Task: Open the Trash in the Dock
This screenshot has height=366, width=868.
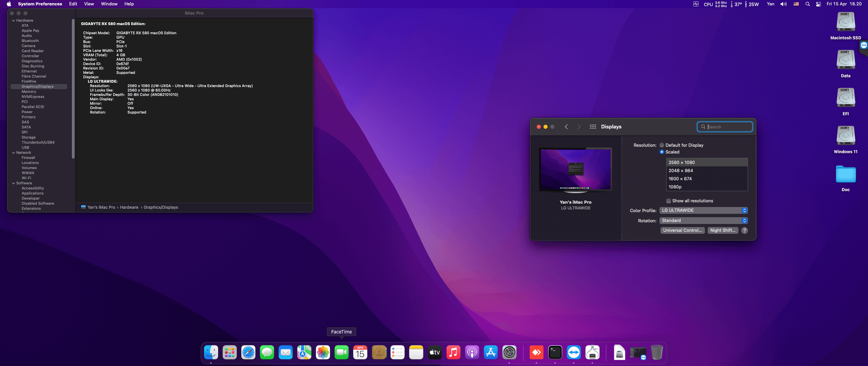Action: (x=657, y=353)
